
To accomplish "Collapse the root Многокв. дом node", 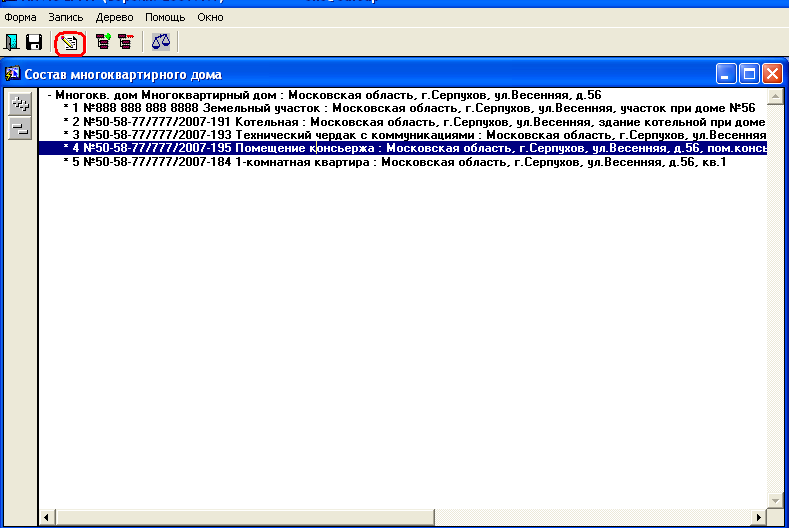I will tap(50, 95).
